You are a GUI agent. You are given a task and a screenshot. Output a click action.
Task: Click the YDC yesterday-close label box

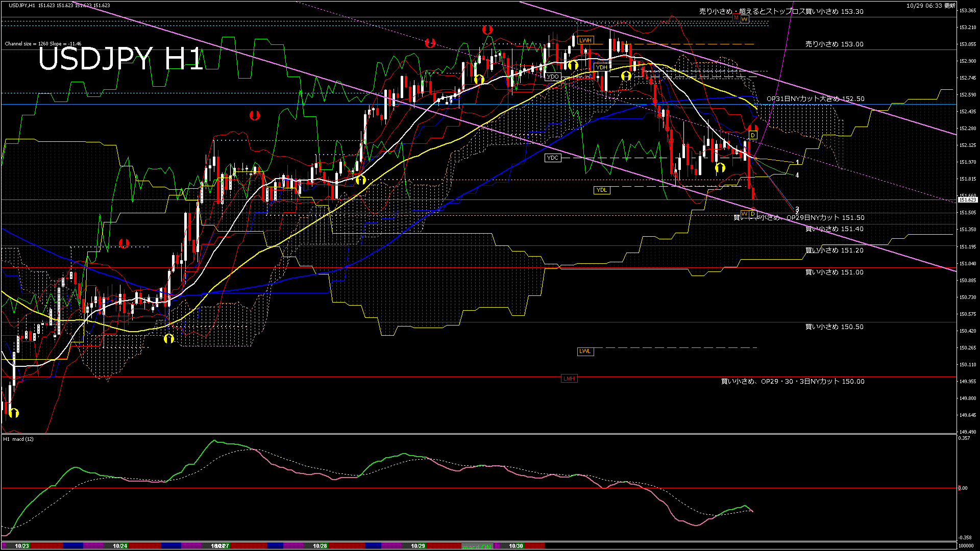point(553,158)
